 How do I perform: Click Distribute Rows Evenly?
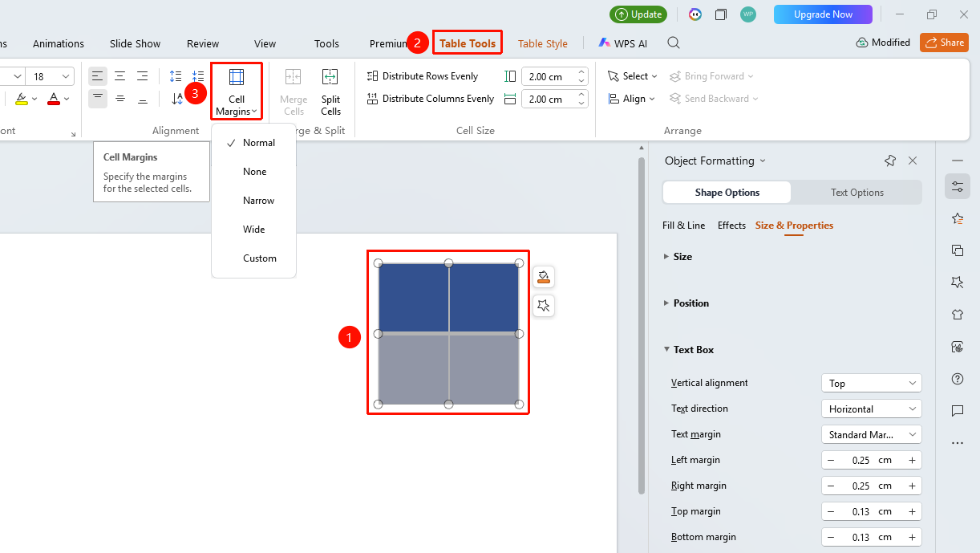(x=423, y=76)
